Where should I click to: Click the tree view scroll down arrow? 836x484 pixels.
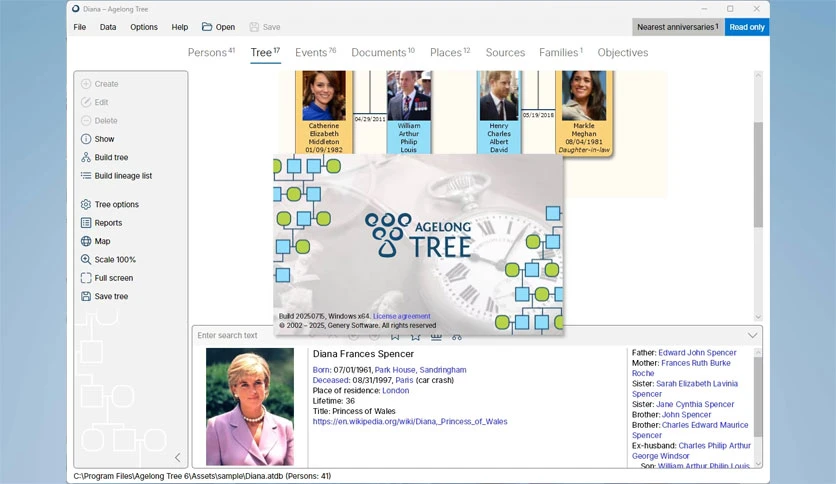758,317
